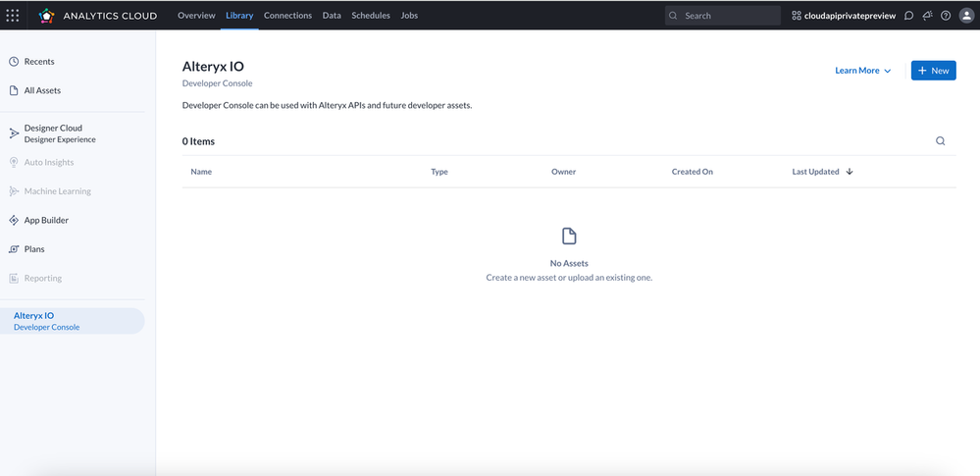Open the chat messages icon in header
Viewport: 980px width, 476px height.
pyautogui.click(x=908, y=16)
